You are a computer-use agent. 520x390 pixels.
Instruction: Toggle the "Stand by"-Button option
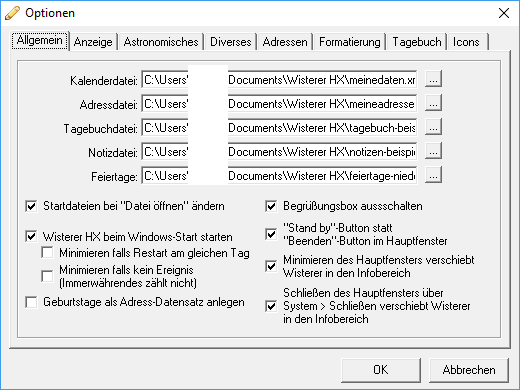(271, 234)
